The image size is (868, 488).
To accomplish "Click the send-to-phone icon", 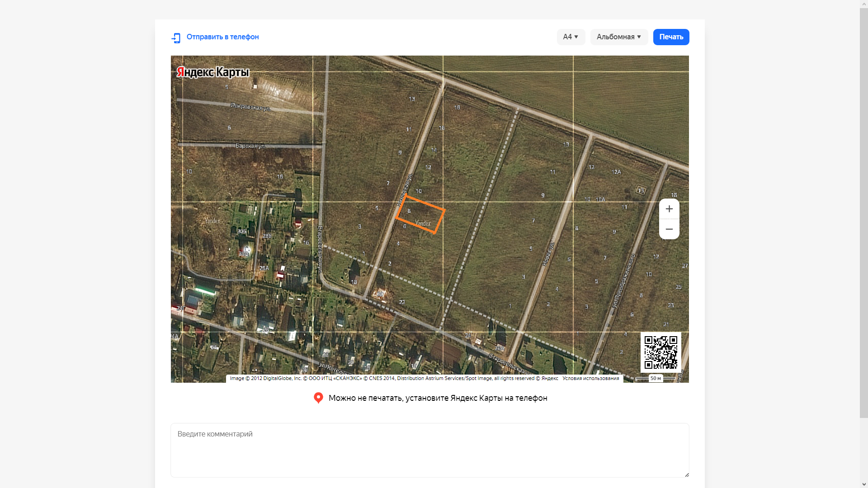I will [x=176, y=38].
